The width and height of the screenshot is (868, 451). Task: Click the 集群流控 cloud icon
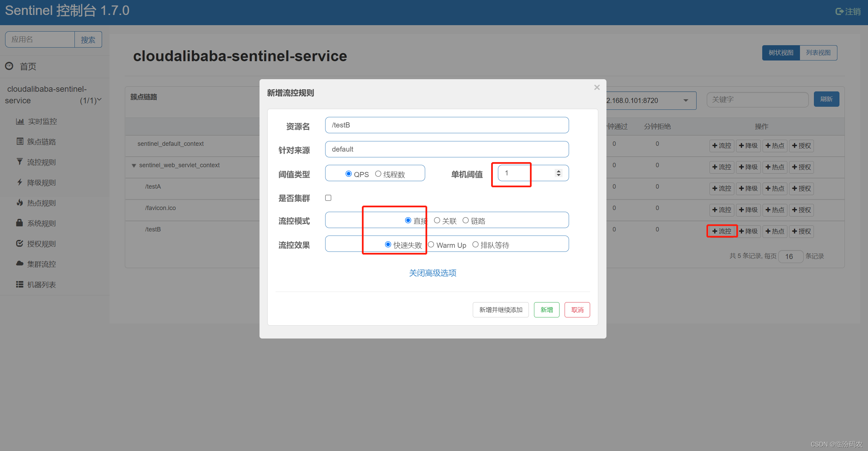tap(20, 263)
